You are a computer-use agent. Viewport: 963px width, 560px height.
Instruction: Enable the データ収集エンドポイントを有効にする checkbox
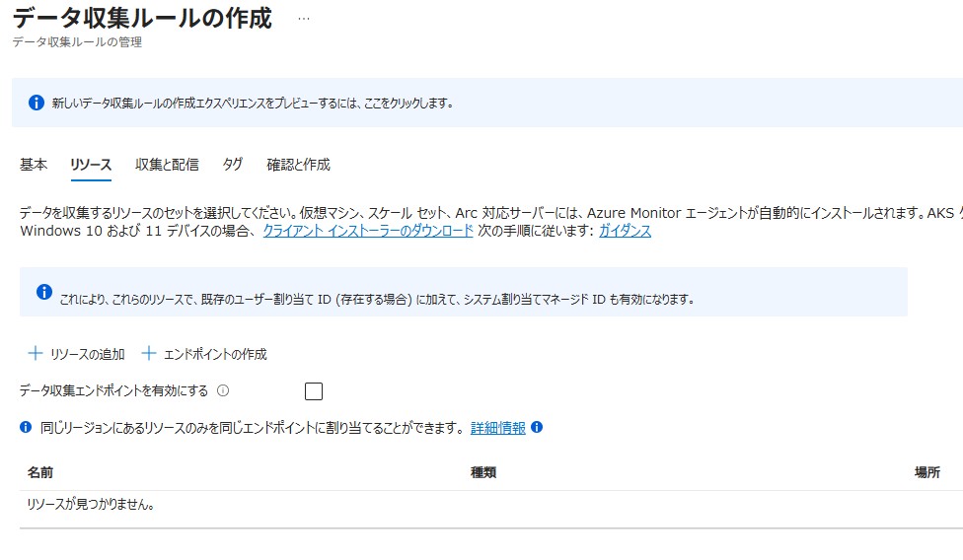click(x=314, y=391)
